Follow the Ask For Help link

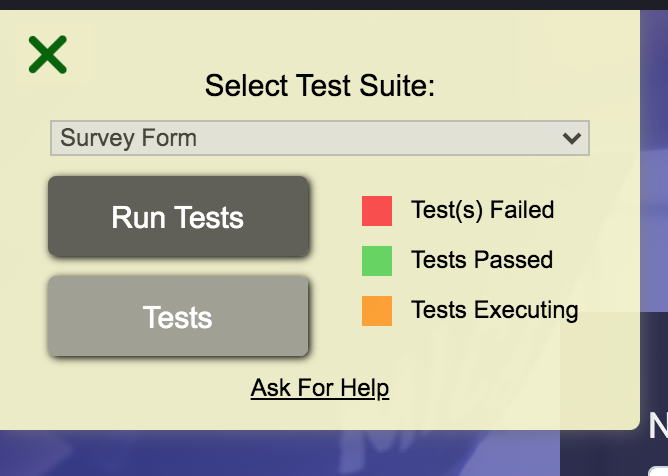click(320, 387)
